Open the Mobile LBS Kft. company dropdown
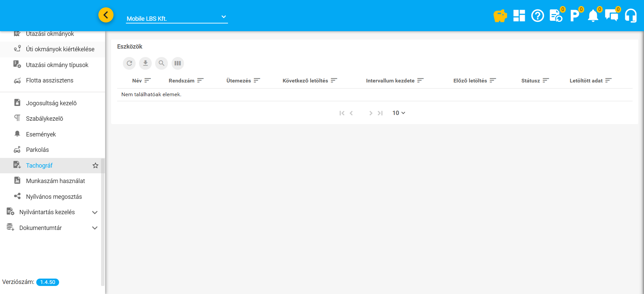The height and width of the screenshot is (294, 644). tap(177, 18)
